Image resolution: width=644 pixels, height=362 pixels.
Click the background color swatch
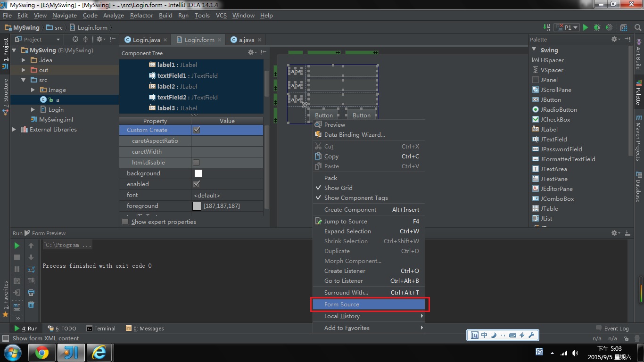coord(198,173)
